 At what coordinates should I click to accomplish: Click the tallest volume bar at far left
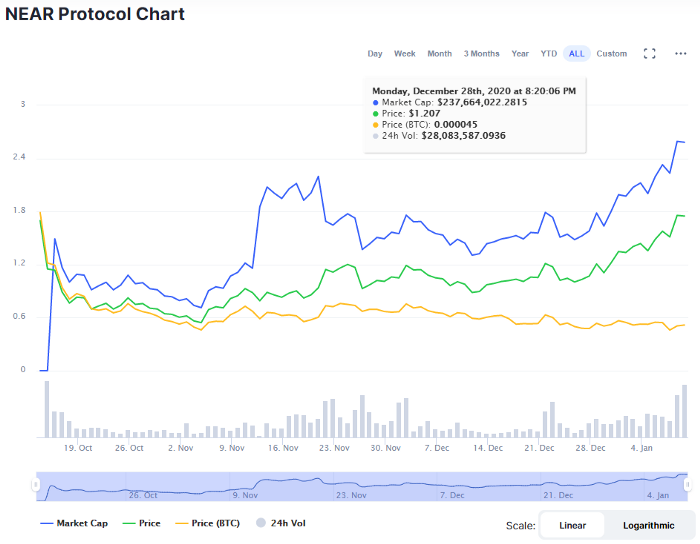tap(46, 409)
